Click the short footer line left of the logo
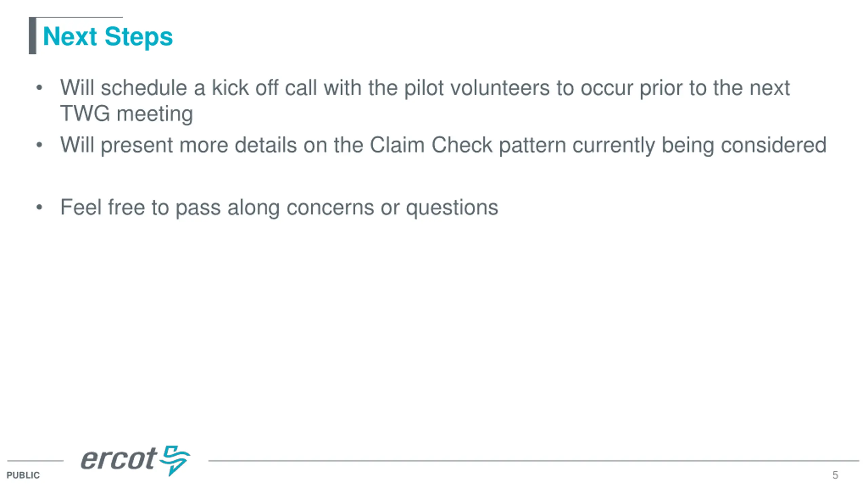Screen dimensions: 868x488 pos(35,461)
